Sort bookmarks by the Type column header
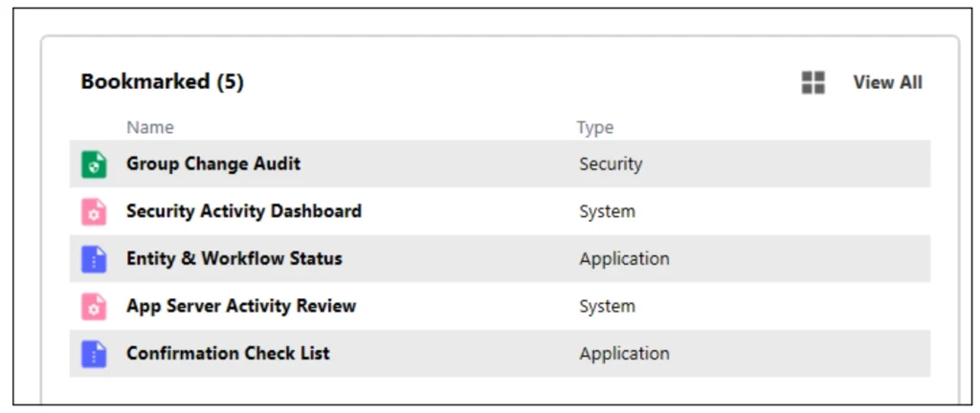Viewport: 980px width, 413px height. click(594, 127)
